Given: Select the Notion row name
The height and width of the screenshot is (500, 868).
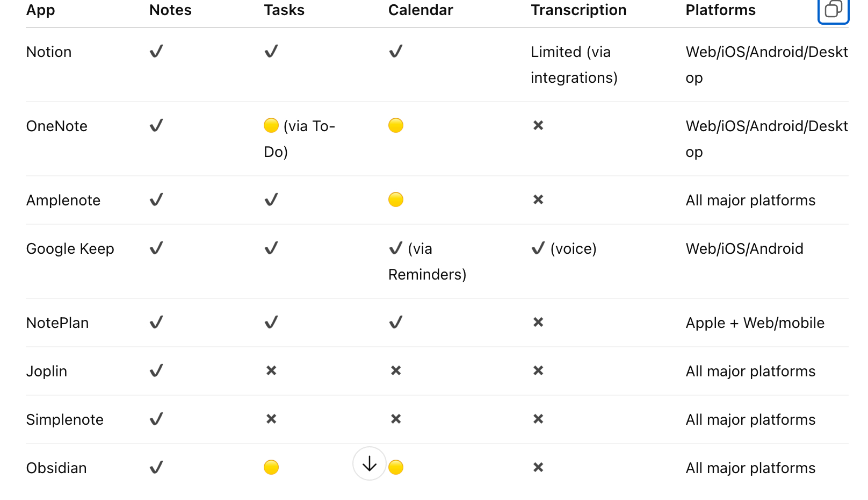Looking at the screenshot, I should [x=49, y=52].
